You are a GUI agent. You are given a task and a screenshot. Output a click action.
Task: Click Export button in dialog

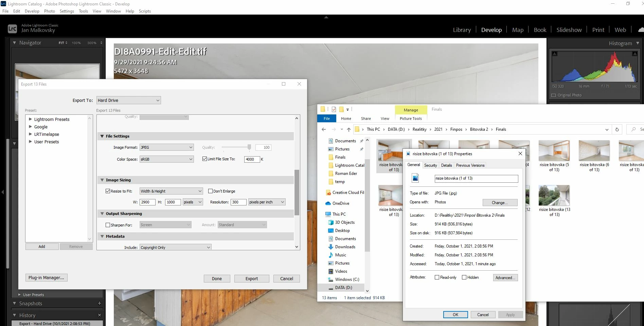click(x=252, y=278)
